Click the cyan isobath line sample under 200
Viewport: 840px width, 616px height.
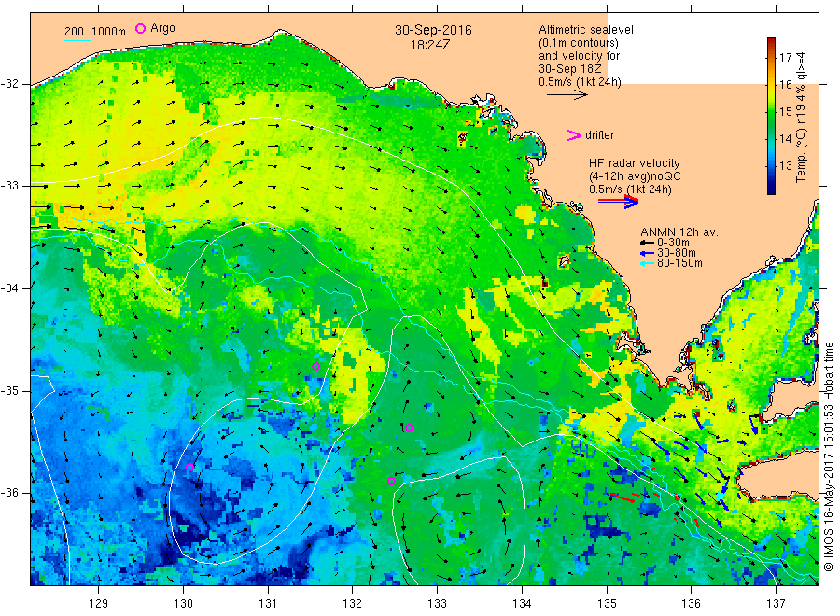coord(77,40)
